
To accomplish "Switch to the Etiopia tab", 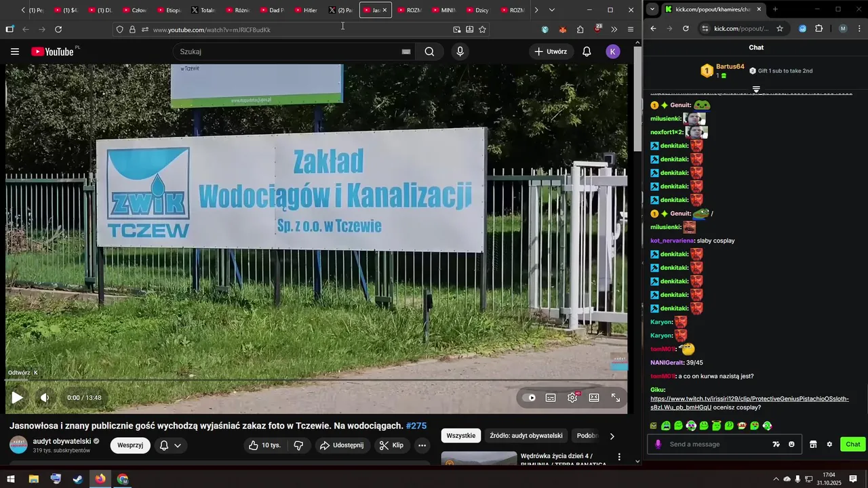I will 167,10.
